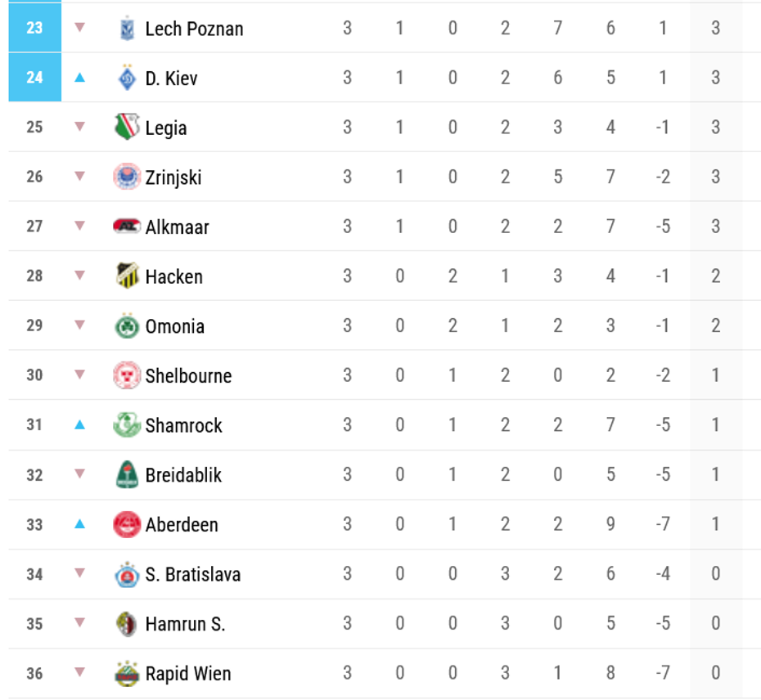
Task: Click the Omonia green badge
Action: (126, 326)
